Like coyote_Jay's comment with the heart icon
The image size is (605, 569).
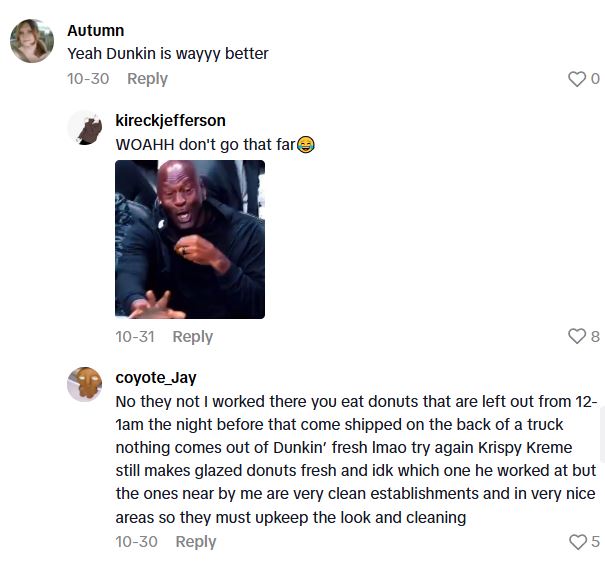click(x=578, y=542)
